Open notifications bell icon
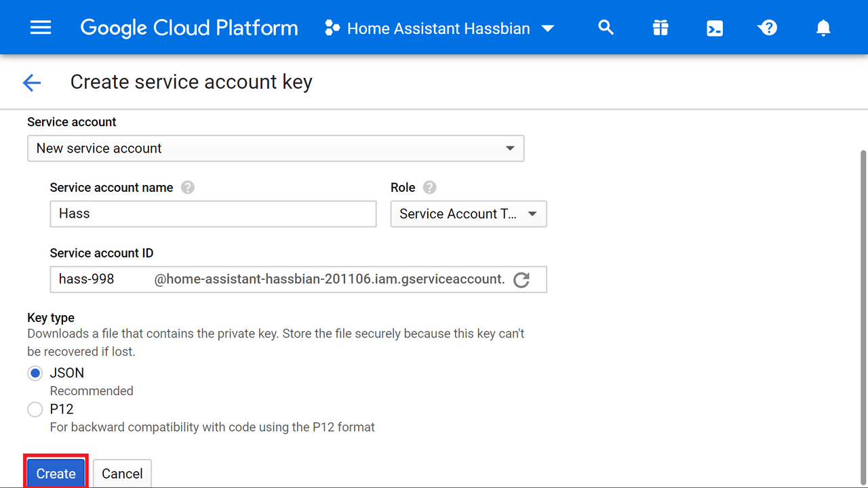This screenshot has height=488, width=868. point(823,28)
